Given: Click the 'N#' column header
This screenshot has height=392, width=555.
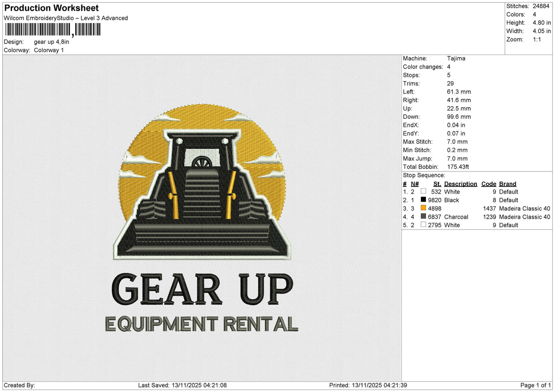Looking at the screenshot, I should click(414, 184).
